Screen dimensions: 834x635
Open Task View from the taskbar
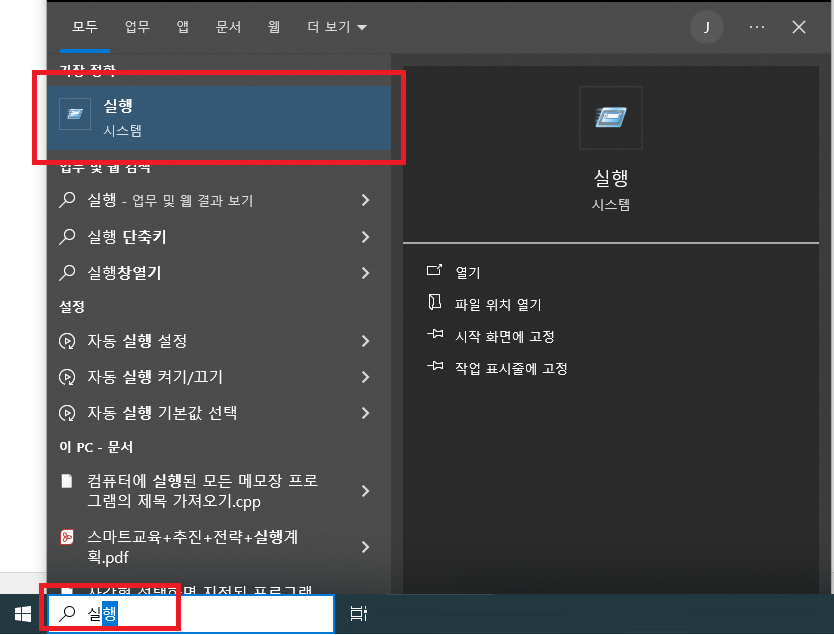[358, 614]
